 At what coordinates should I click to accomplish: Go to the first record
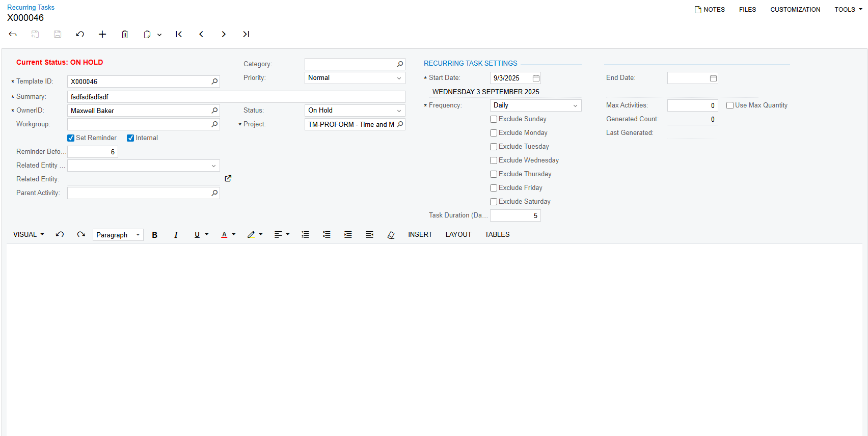[179, 34]
